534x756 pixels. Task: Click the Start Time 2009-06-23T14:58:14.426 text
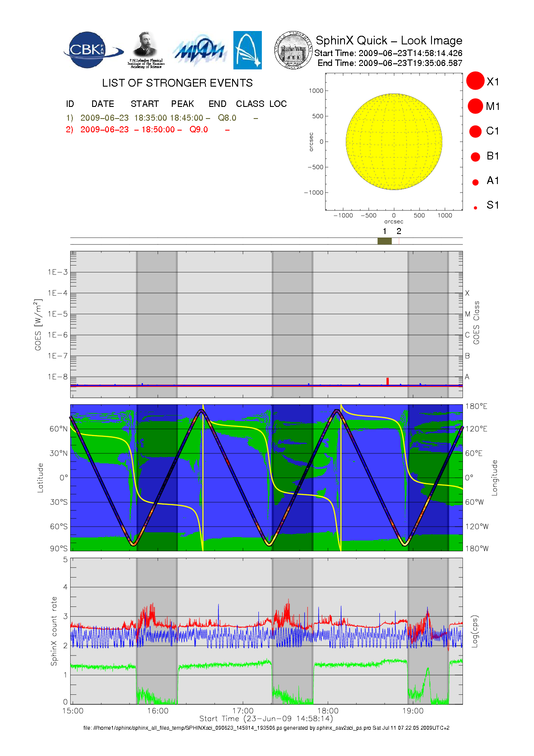pyautogui.click(x=388, y=53)
